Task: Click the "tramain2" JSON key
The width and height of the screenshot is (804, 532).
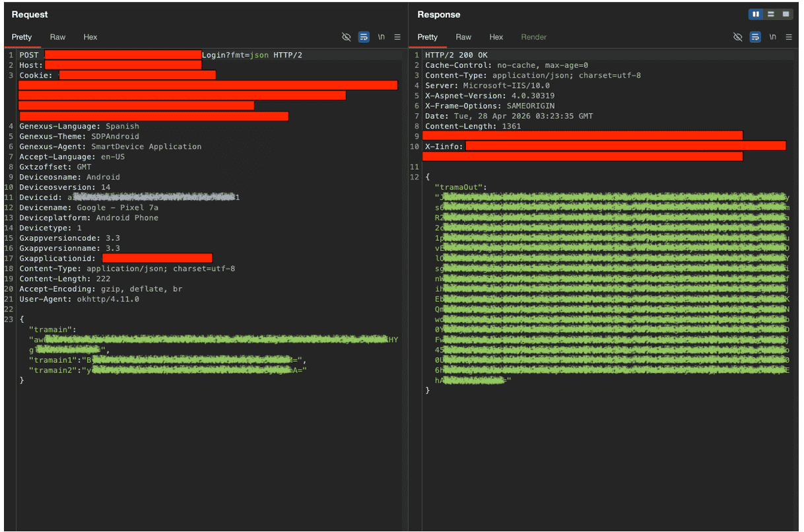Action: 55,370
